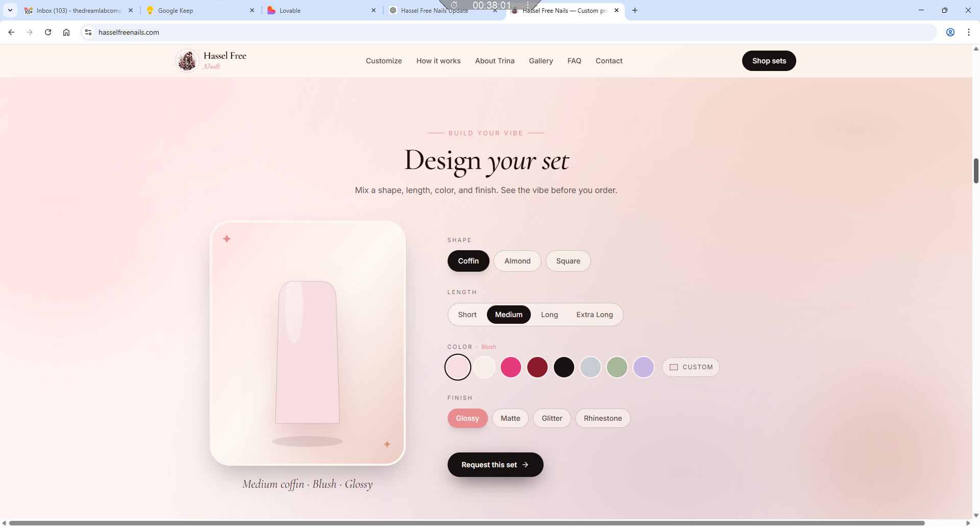
Task: Select the Square shape
Action: point(568,261)
